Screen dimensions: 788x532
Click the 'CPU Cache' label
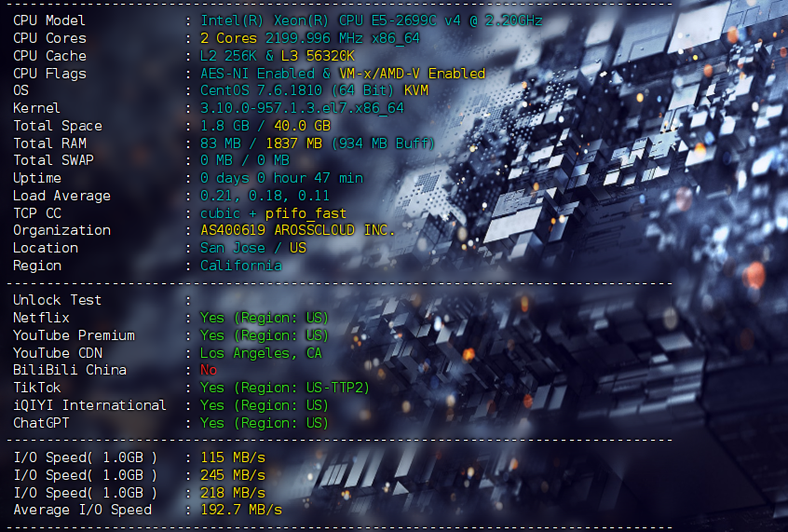point(49,56)
